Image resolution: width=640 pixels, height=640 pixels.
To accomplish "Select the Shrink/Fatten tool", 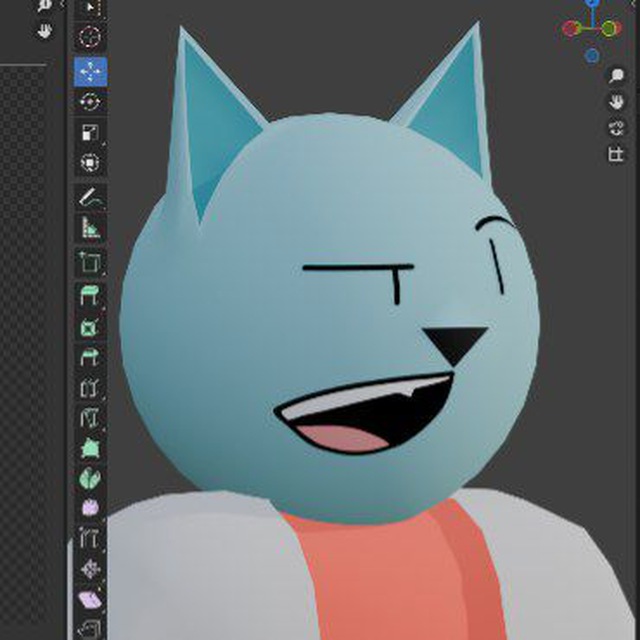I will (x=90, y=569).
